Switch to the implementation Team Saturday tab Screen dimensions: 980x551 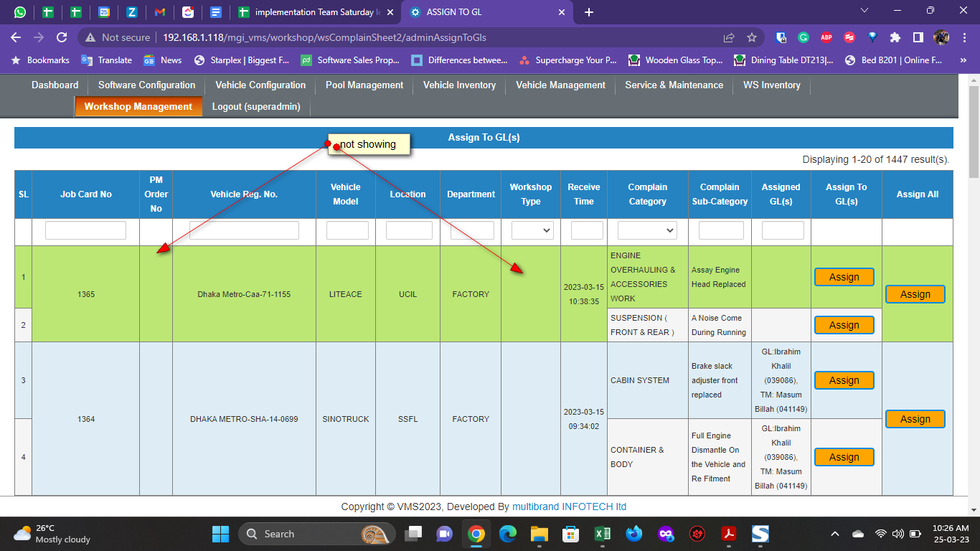(x=316, y=12)
